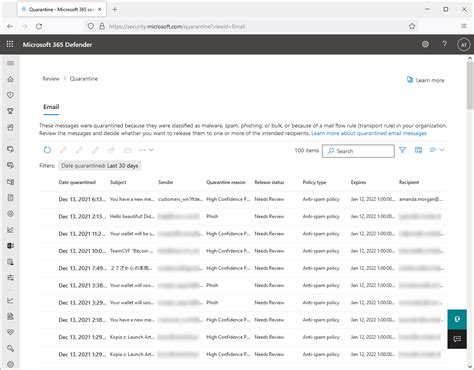Click the customers_wn sender cell
474x370 pixels.
(x=180, y=199)
